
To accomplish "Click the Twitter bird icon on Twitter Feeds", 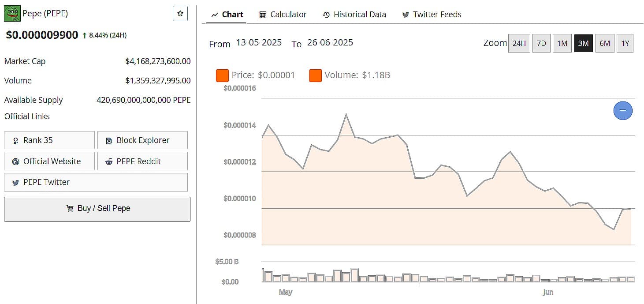I will 406,15.
